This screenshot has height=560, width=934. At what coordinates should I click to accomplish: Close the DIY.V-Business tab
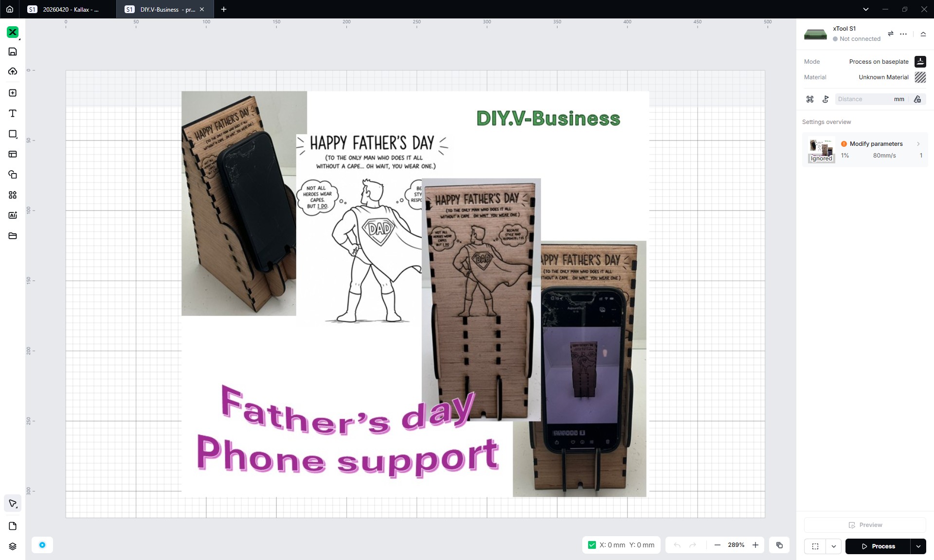(x=202, y=9)
